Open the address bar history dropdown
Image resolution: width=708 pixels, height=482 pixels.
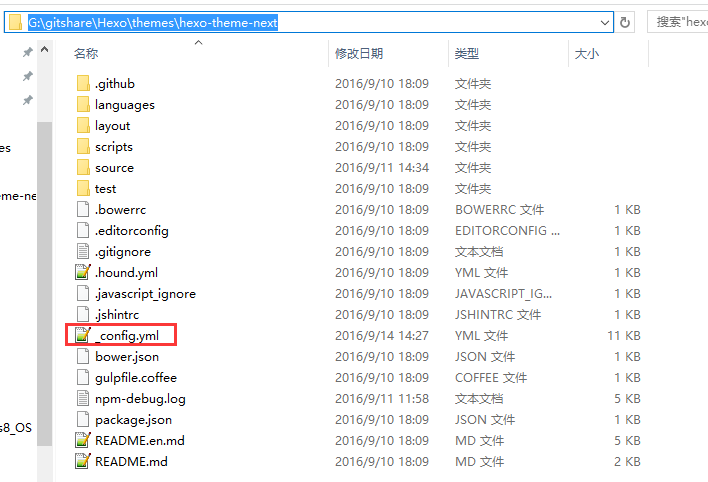point(604,22)
